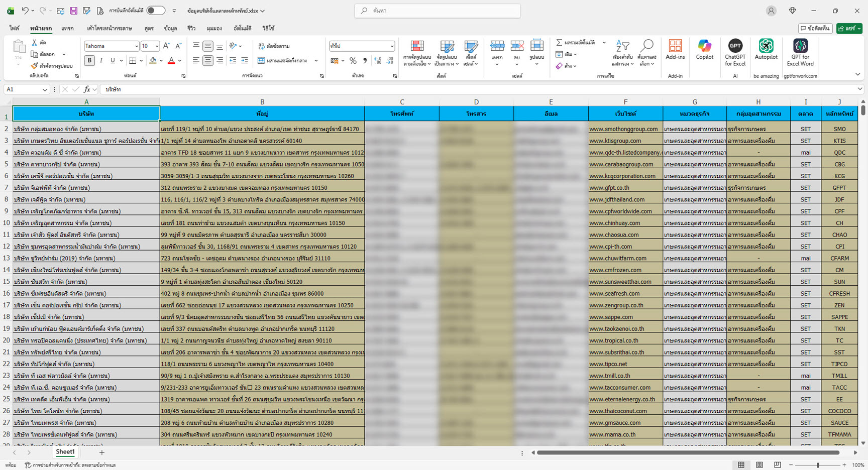Viewport: 868px width, 470px height.
Task: Click the Comments button
Action: click(815, 29)
